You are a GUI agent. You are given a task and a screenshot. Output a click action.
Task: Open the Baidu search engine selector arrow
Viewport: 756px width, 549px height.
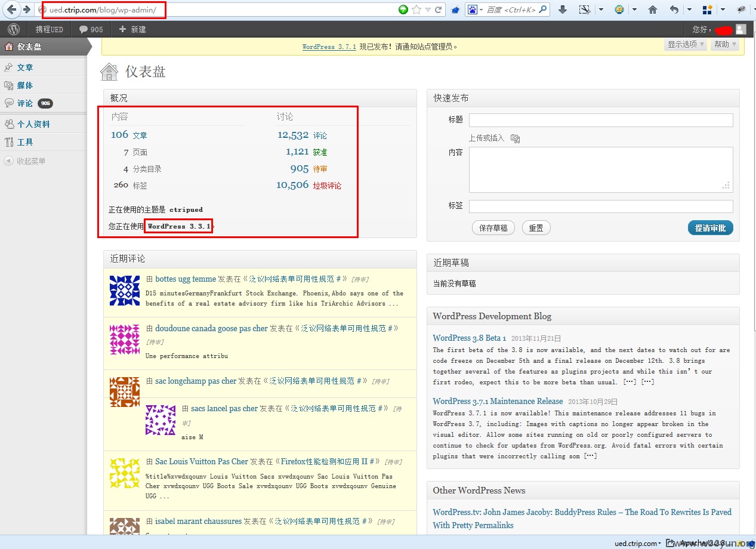pos(481,10)
